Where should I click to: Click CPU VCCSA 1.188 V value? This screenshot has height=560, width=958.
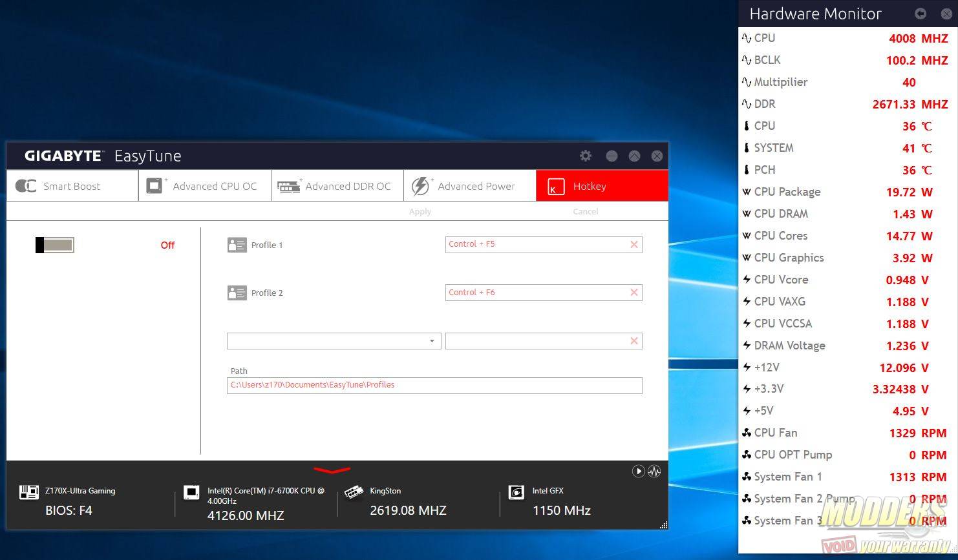908,324
